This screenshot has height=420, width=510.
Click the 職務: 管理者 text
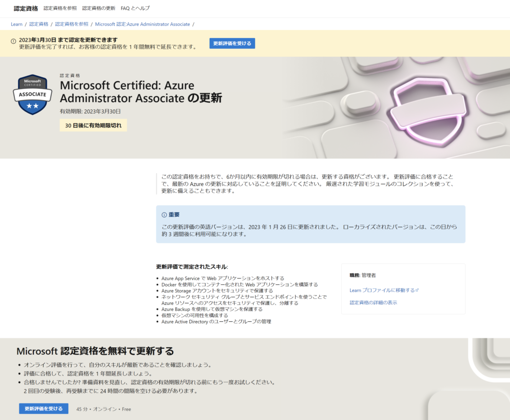point(363,275)
